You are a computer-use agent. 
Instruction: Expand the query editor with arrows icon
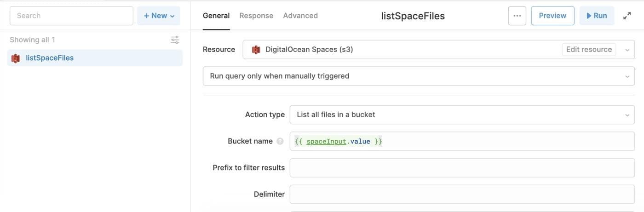627,16
